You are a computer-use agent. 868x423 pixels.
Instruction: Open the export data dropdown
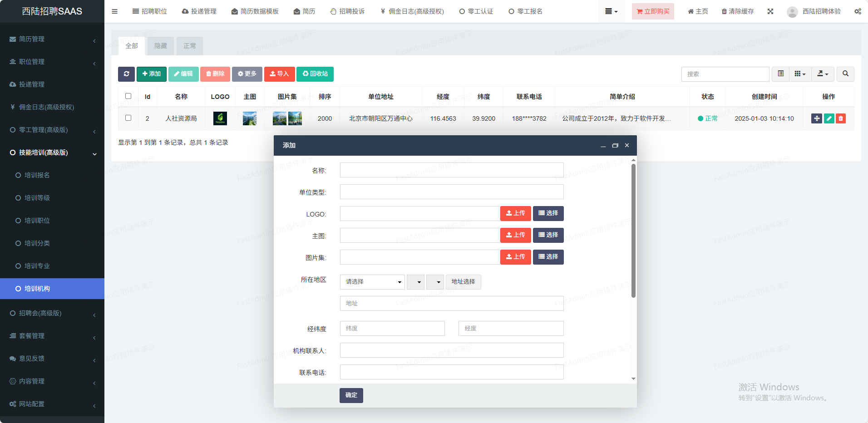(823, 74)
